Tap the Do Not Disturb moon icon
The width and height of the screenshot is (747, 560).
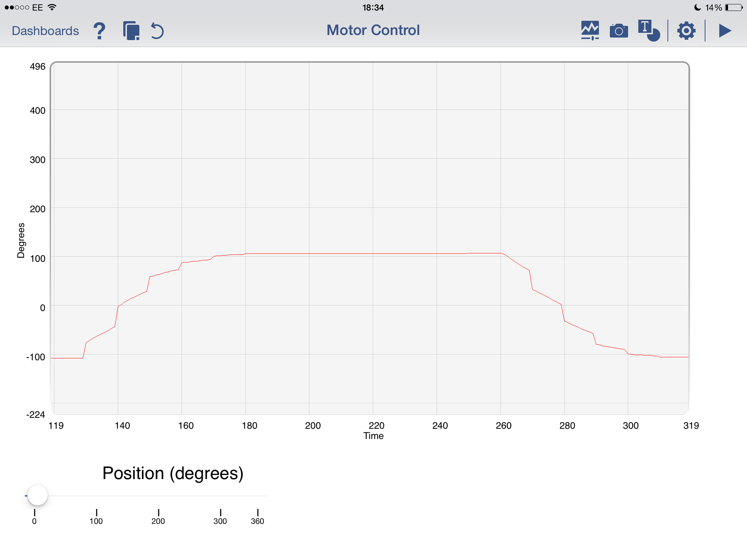click(697, 7)
